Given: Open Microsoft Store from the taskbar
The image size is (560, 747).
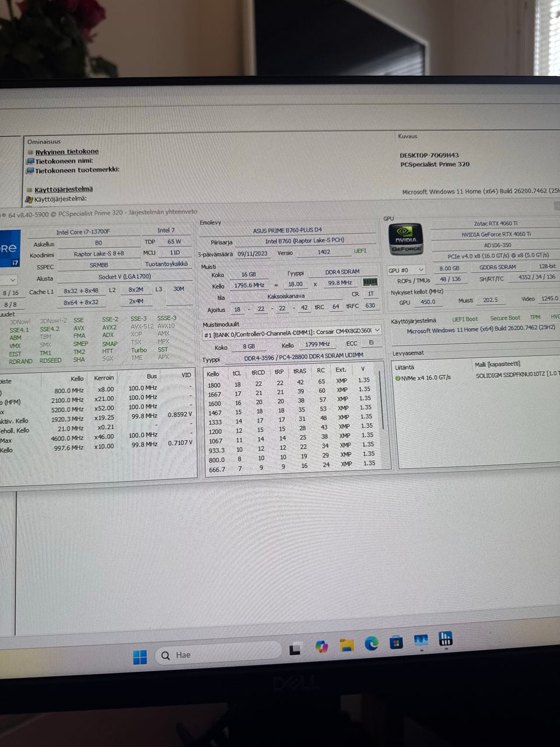Looking at the screenshot, I should (x=396, y=642).
